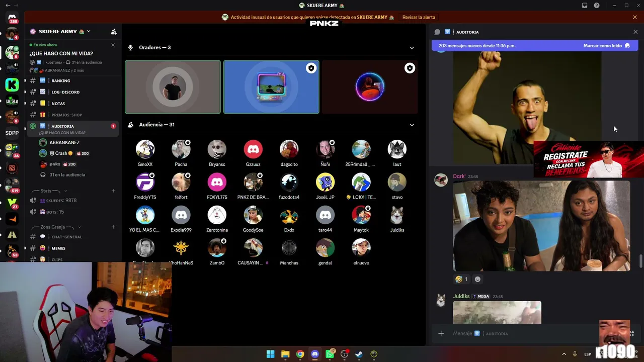Click Dark' username in chat
This screenshot has width=644, height=362.
[x=459, y=176]
